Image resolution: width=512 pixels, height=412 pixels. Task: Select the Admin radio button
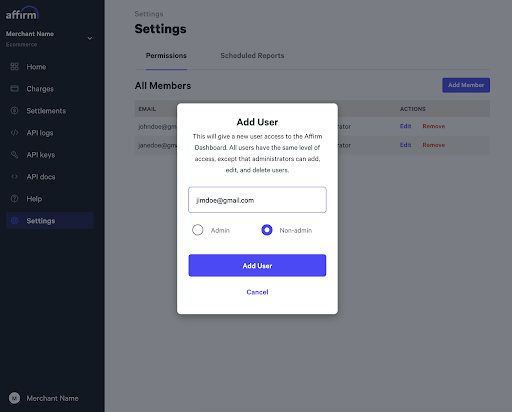pos(198,230)
